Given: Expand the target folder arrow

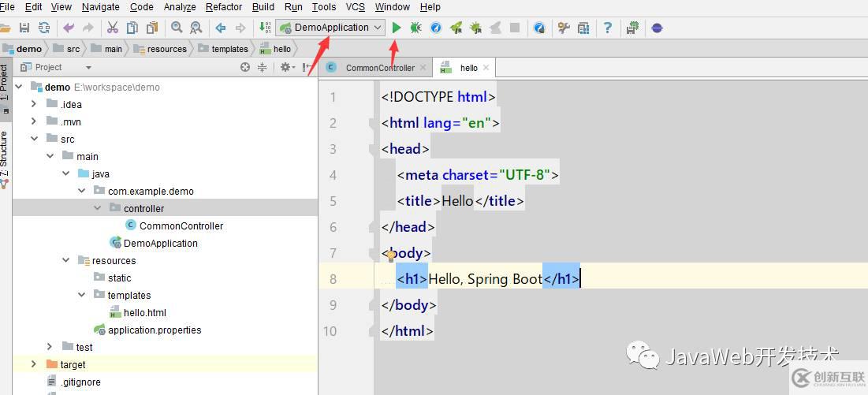Looking at the screenshot, I should point(34,364).
